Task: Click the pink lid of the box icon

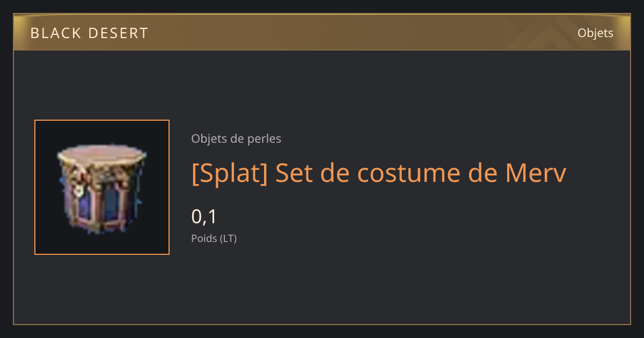Action: [102, 155]
